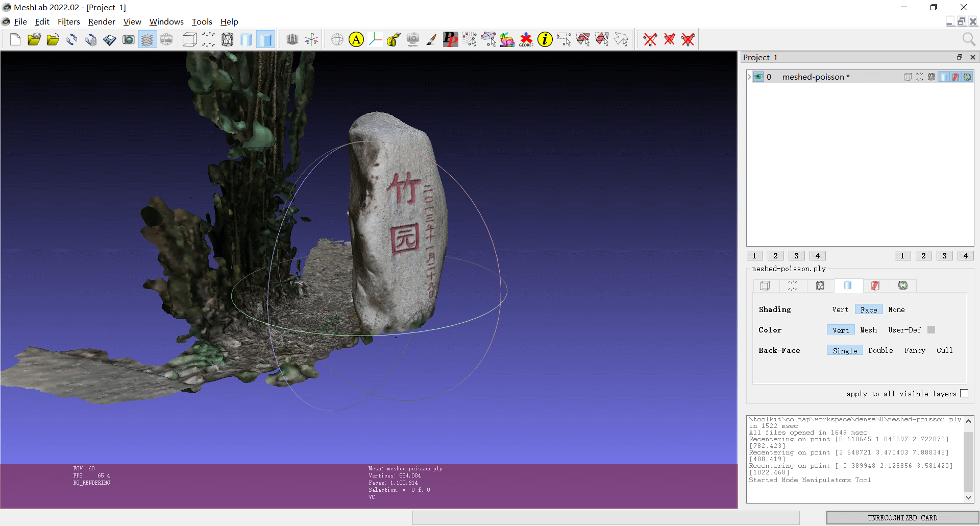
Task: Hide the meshed-poisson layer via eye icon
Action: pyautogui.click(x=758, y=77)
